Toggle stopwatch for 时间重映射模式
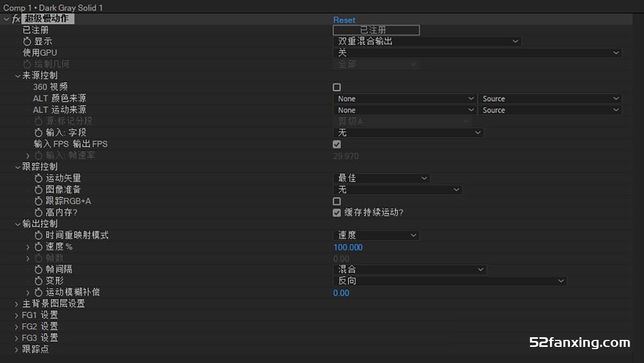Viewport: 644px width, 363px height. (x=39, y=236)
